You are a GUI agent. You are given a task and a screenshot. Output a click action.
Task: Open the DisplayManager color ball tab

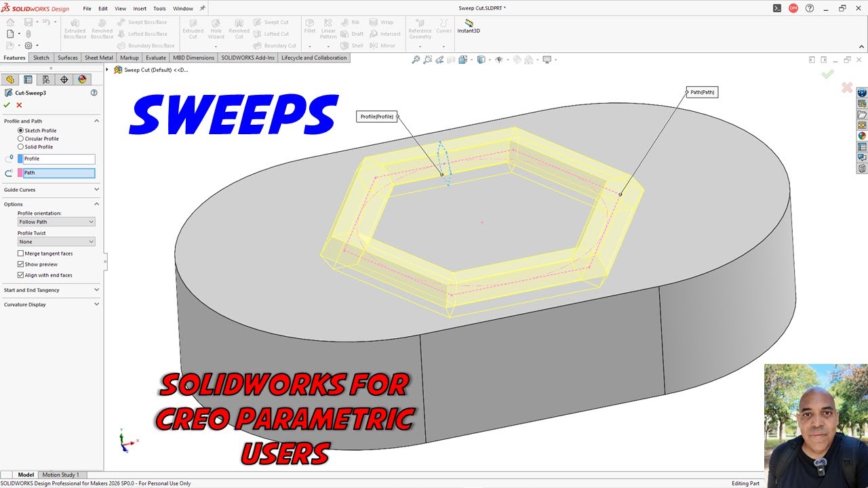click(x=82, y=79)
